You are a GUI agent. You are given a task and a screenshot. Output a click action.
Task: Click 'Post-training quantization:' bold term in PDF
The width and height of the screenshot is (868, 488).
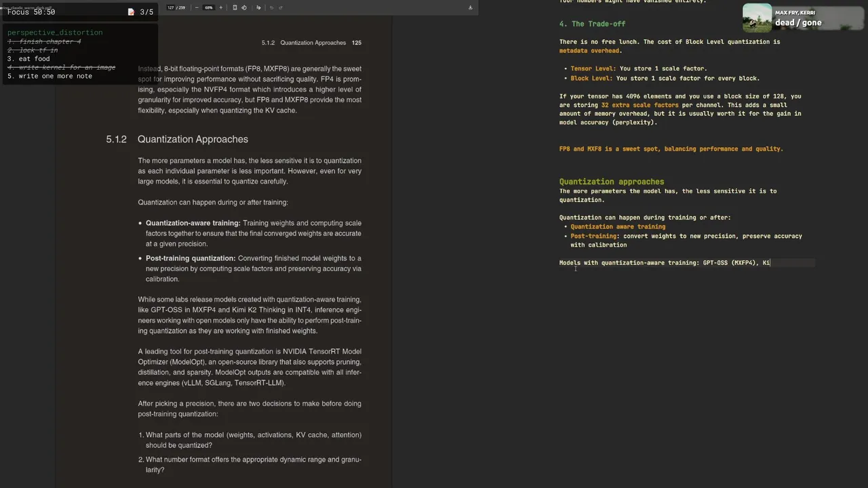[191, 258]
